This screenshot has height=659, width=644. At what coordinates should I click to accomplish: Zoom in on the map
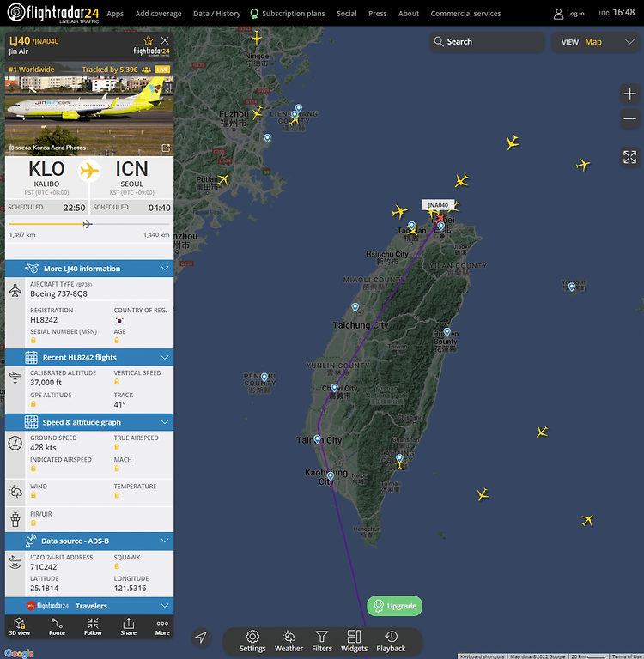pyautogui.click(x=629, y=94)
